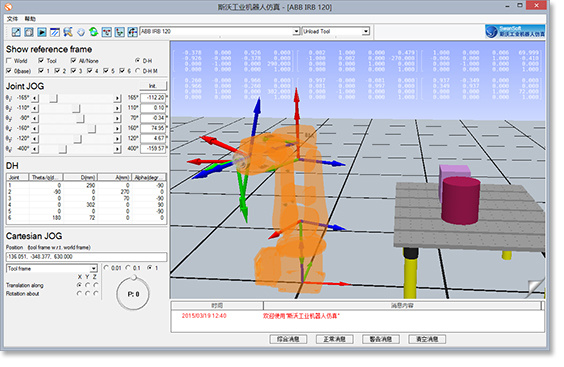Enable the World reference frame checkbox
Screen dimensions: 564x367
(9, 60)
